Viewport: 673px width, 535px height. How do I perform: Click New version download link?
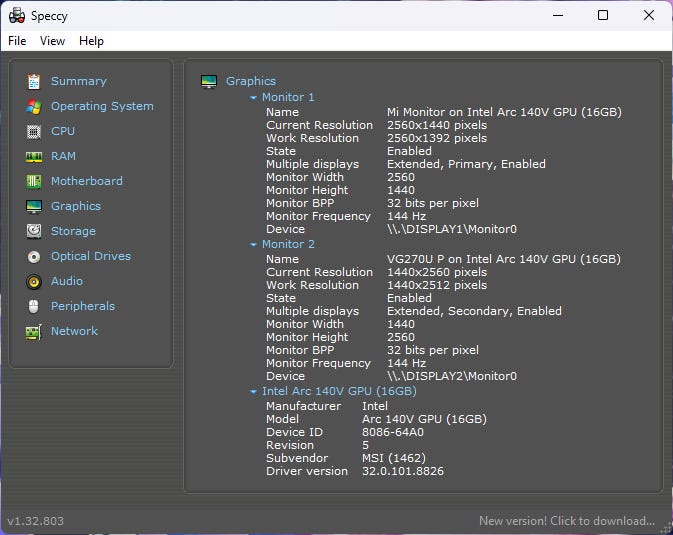[567, 521]
